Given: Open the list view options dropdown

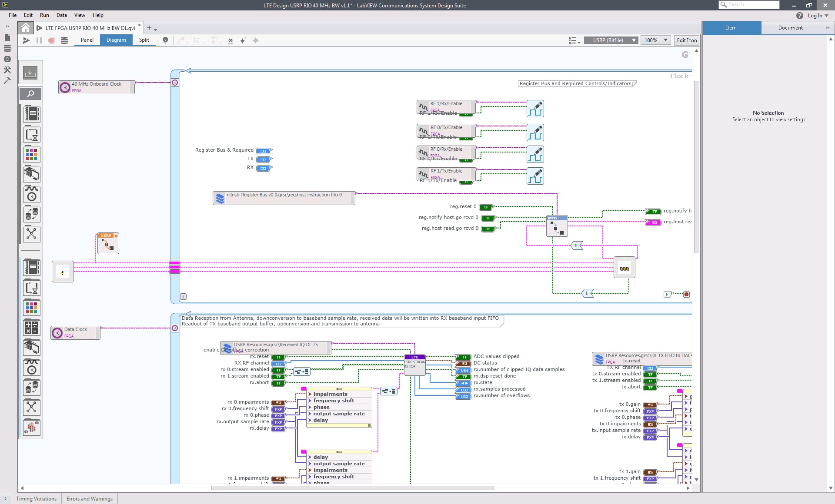Looking at the screenshot, I should click(574, 40).
